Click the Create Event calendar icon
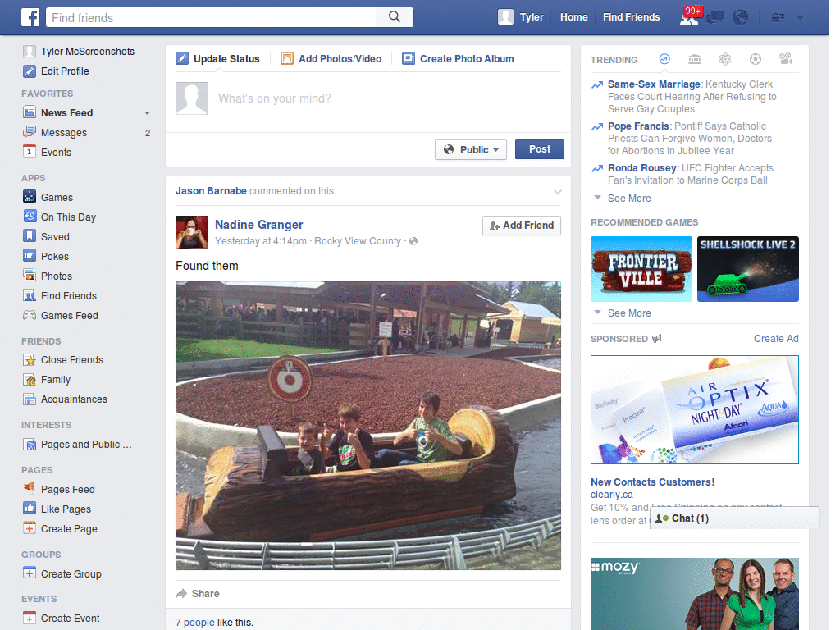840x630 pixels. click(30, 618)
